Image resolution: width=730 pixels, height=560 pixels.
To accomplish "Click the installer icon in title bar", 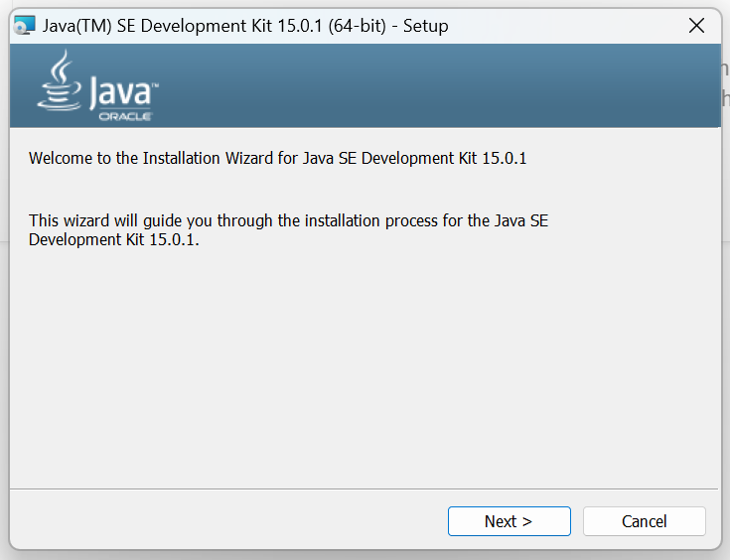I will [x=24, y=25].
